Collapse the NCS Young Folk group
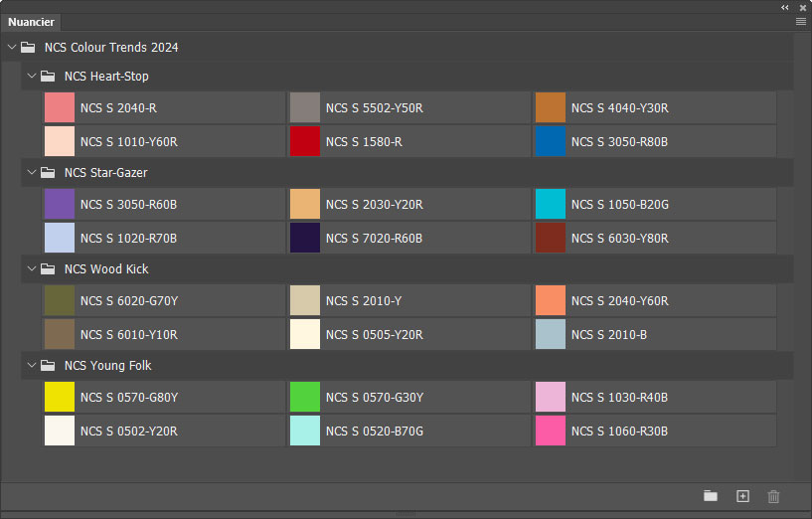The width and height of the screenshot is (812, 519). pos(32,365)
